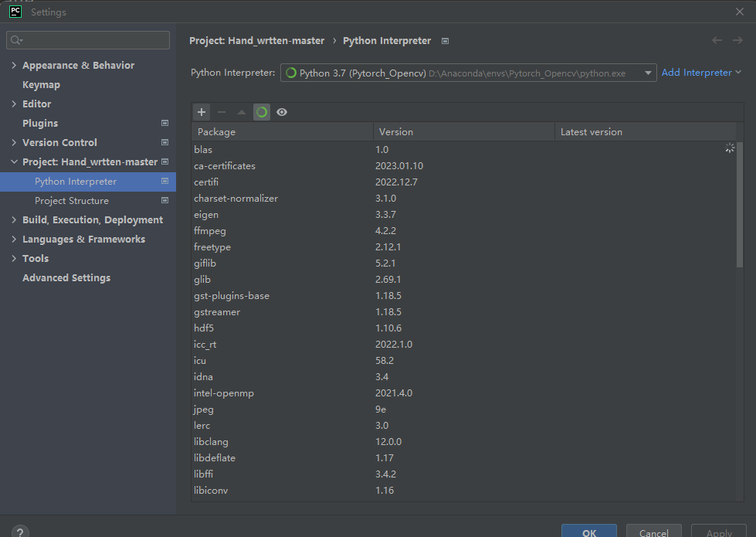Click the PyCharm logo in title bar
Image resolution: width=756 pixels, height=537 pixels.
click(x=15, y=12)
